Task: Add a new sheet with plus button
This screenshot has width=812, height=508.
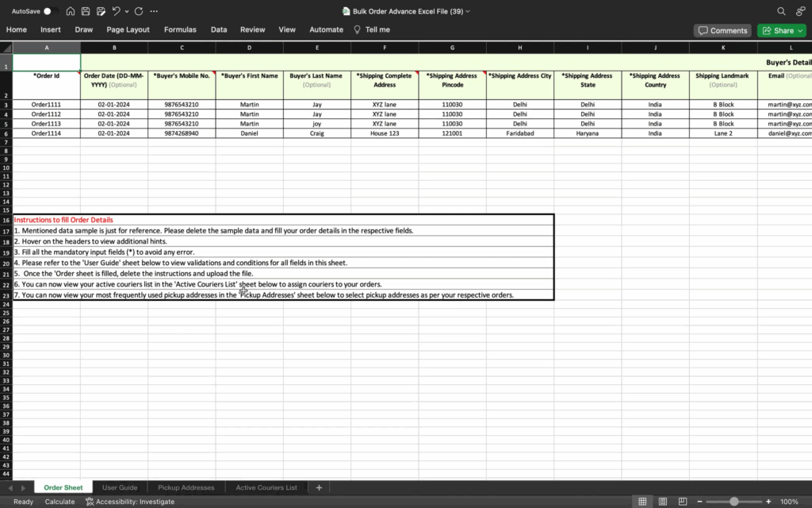Action: tap(319, 487)
